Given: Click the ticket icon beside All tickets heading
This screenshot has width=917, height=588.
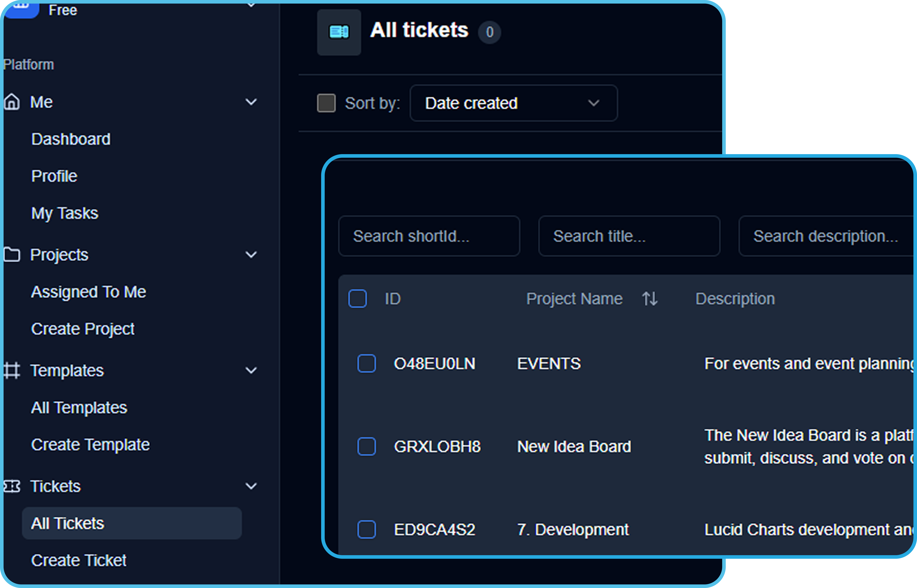Looking at the screenshot, I should tap(339, 32).
